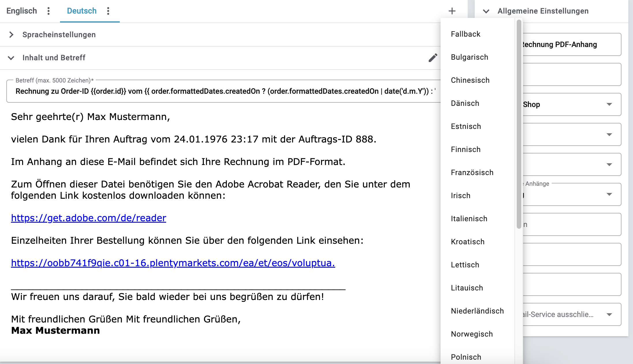Select Französisch in the language menu

(472, 172)
